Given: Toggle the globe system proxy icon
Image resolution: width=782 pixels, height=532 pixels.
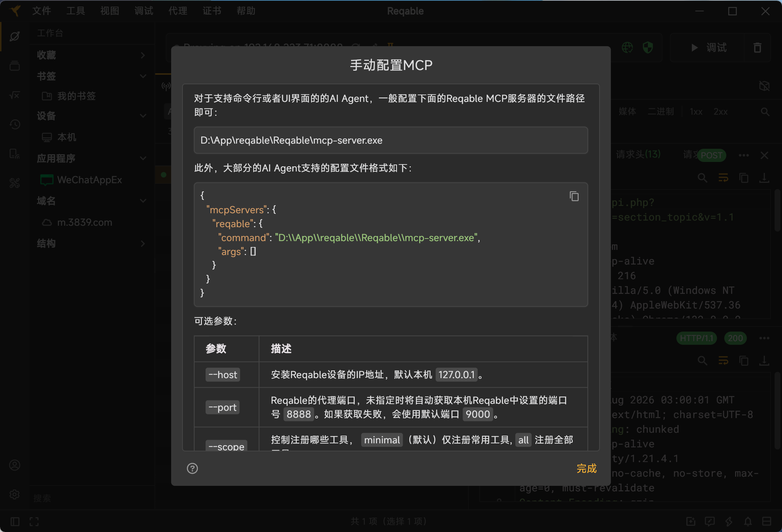Looking at the screenshot, I should [627, 47].
